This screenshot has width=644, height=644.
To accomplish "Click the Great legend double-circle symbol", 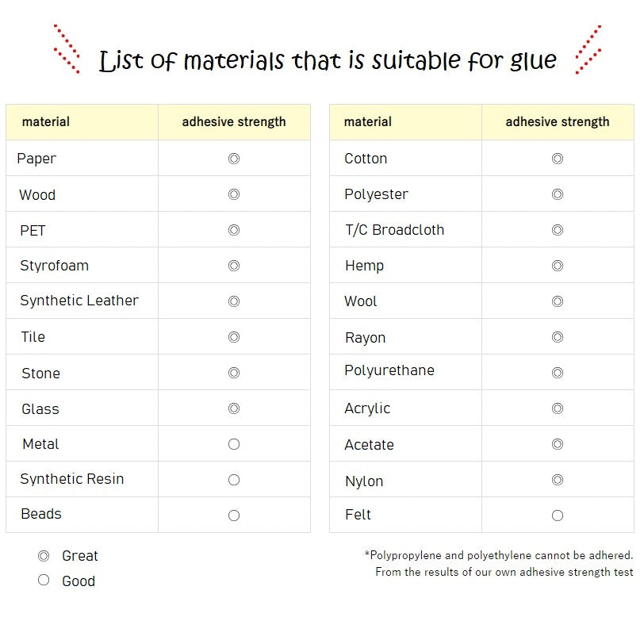I will click(x=44, y=556).
